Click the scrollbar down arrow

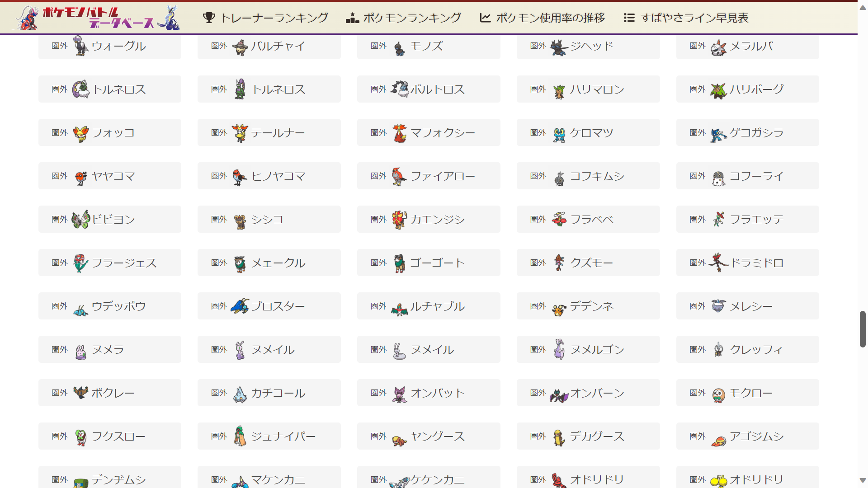(863, 480)
